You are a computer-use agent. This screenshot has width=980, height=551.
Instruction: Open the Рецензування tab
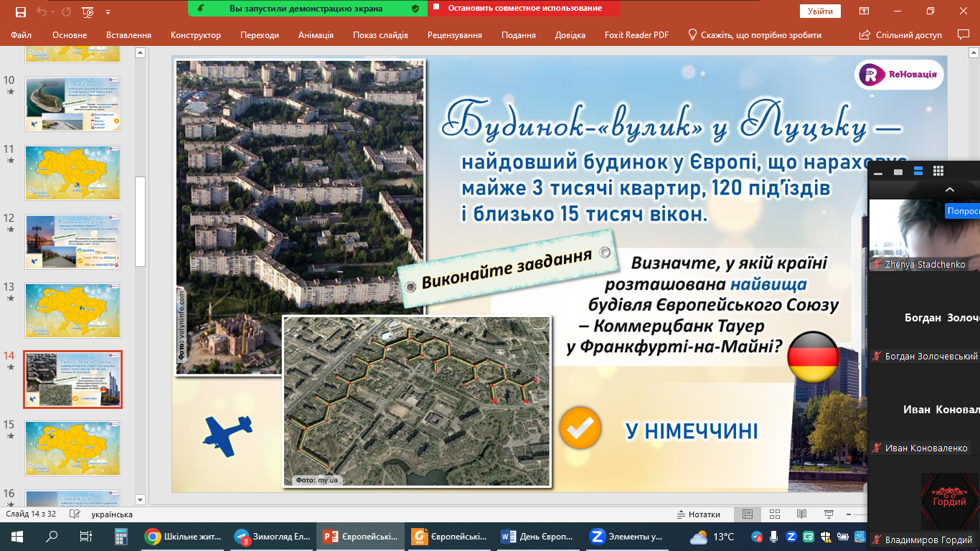(455, 34)
